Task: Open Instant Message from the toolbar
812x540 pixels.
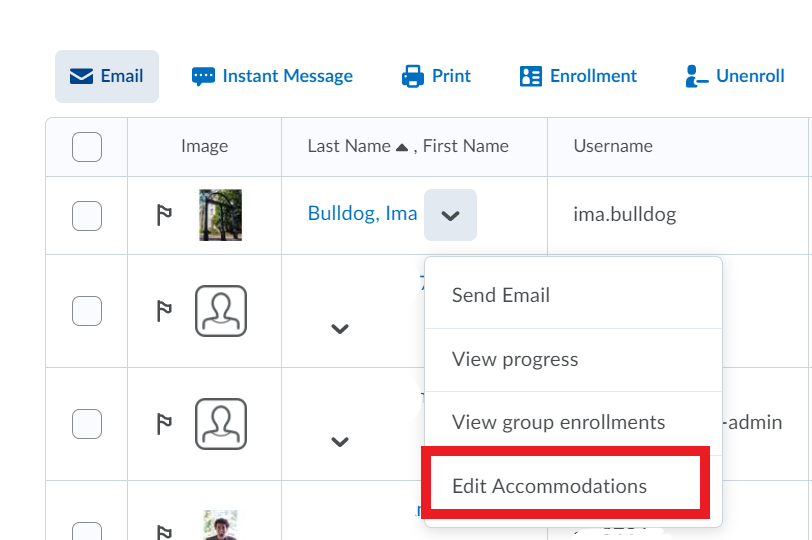Action: tap(272, 76)
